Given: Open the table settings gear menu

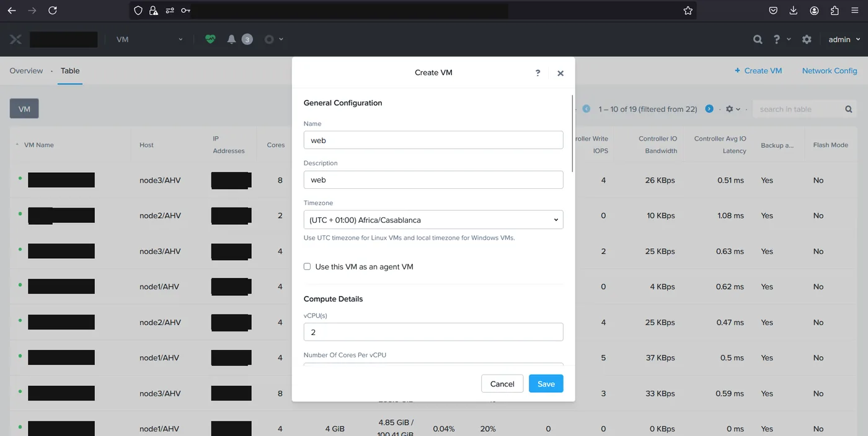Looking at the screenshot, I should pos(733,109).
